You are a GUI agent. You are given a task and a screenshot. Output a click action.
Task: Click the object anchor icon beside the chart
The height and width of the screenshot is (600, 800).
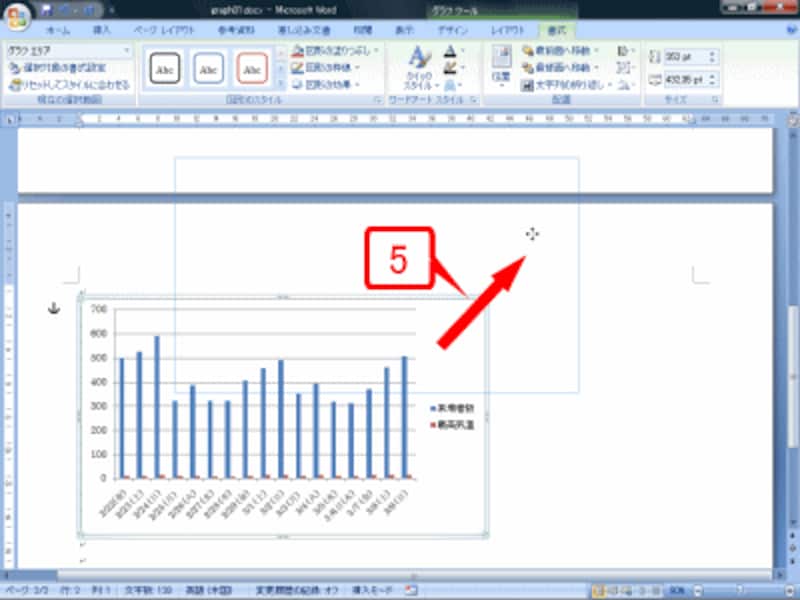pyautogui.click(x=54, y=308)
